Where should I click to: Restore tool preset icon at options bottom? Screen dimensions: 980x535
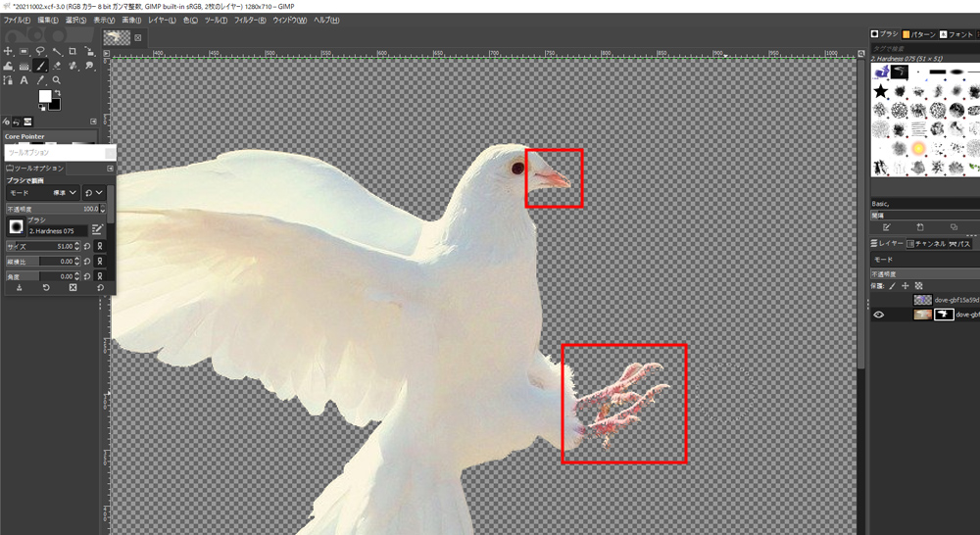[x=46, y=287]
